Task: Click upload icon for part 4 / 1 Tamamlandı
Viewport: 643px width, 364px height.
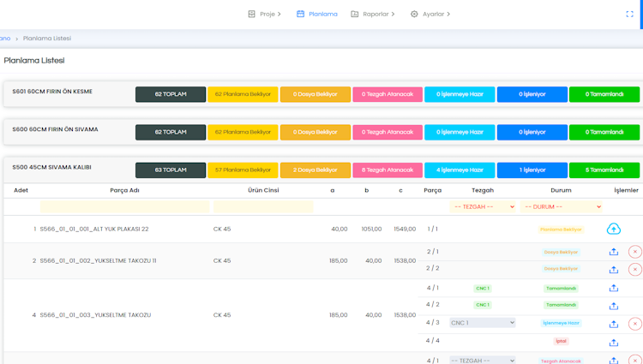Action: [x=614, y=289]
